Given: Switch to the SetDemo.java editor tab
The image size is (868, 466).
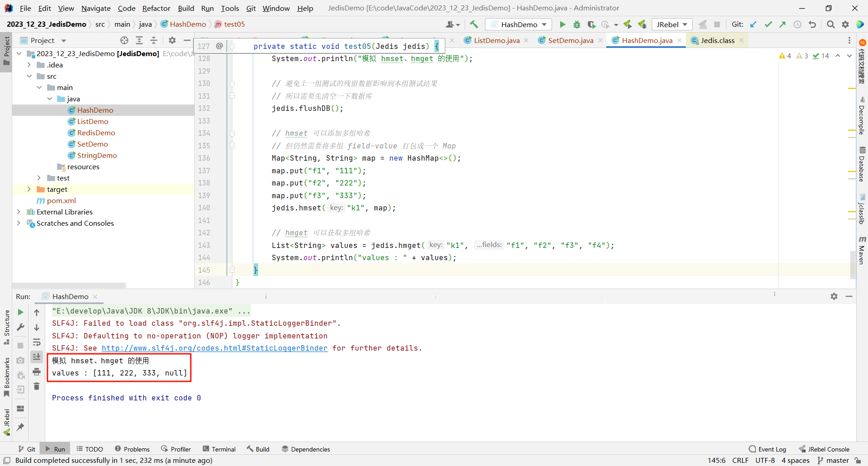Looking at the screenshot, I should (x=571, y=40).
